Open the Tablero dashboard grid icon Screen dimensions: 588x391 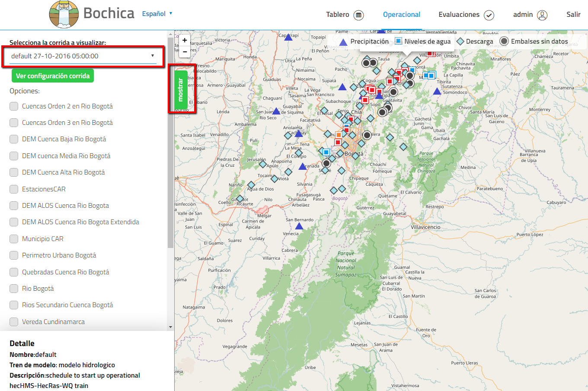[359, 15]
